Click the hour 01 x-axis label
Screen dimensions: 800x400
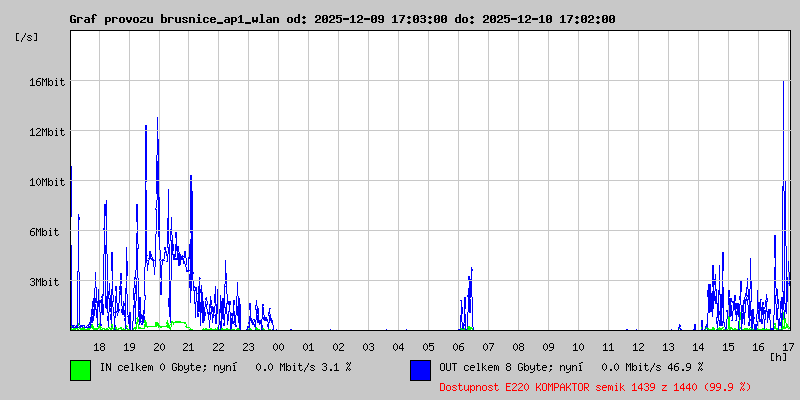tap(309, 347)
